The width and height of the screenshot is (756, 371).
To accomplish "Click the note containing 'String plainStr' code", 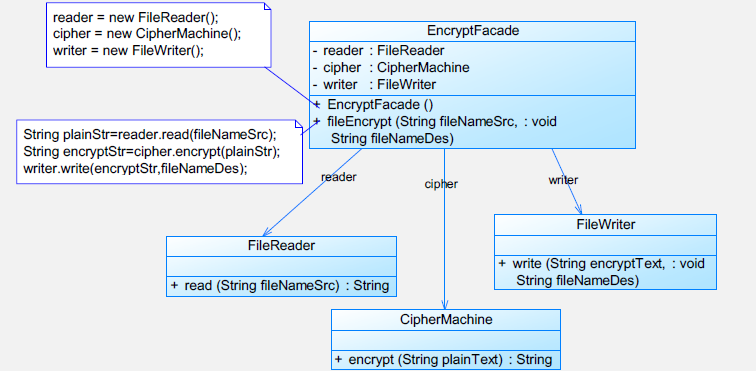I will click(160, 151).
